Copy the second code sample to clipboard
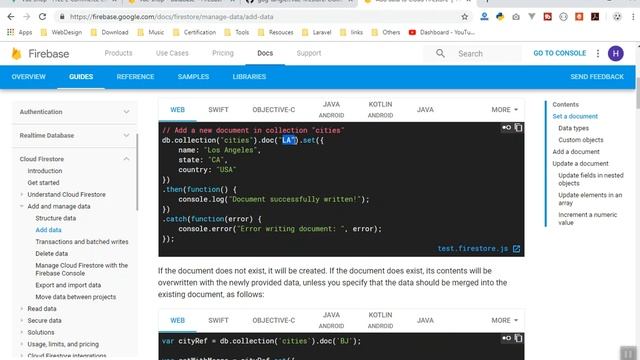Screen dimensions: 640x360 (x=518, y=338)
